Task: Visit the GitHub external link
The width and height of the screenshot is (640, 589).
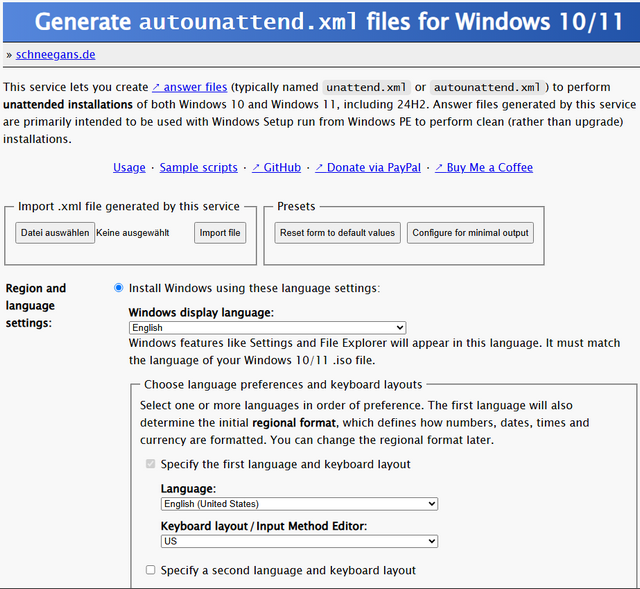Action: (276, 168)
